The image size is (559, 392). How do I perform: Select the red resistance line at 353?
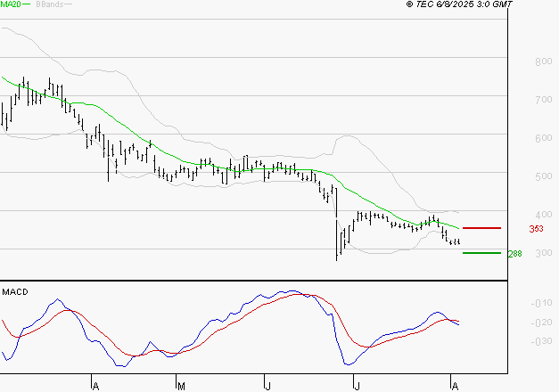pos(481,228)
